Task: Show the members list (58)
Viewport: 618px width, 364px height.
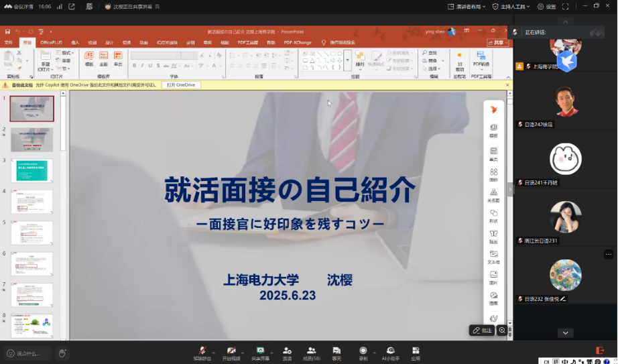Action: pyautogui.click(x=312, y=351)
